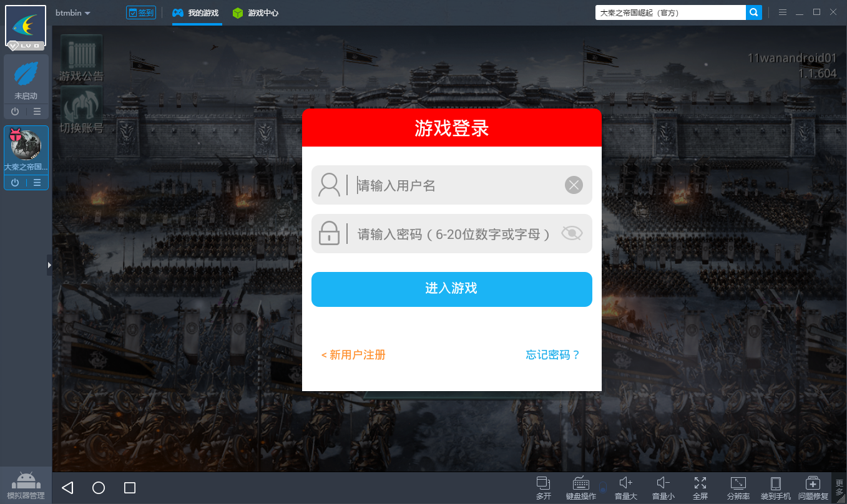Image resolution: width=847 pixels, height=504 pixels.
Task: Click the 11wanandroid01 label
Action: point(793,58)
